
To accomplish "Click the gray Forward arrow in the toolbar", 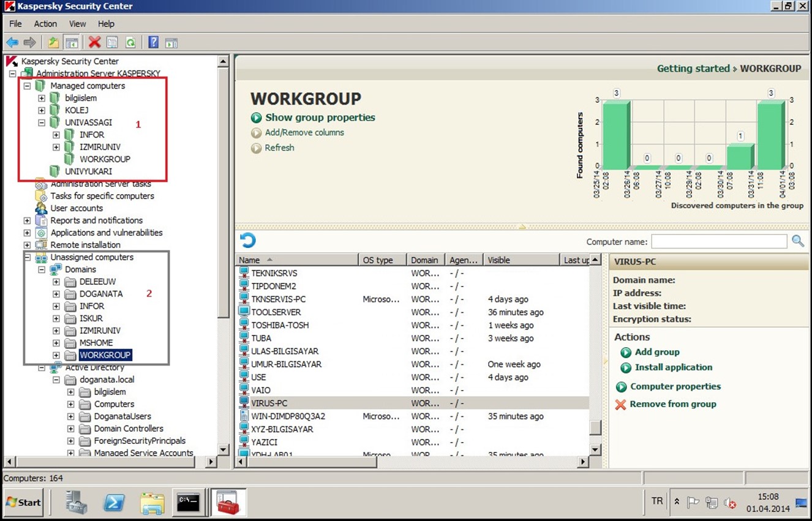I will pyautogui.click(x=29, y=42).
